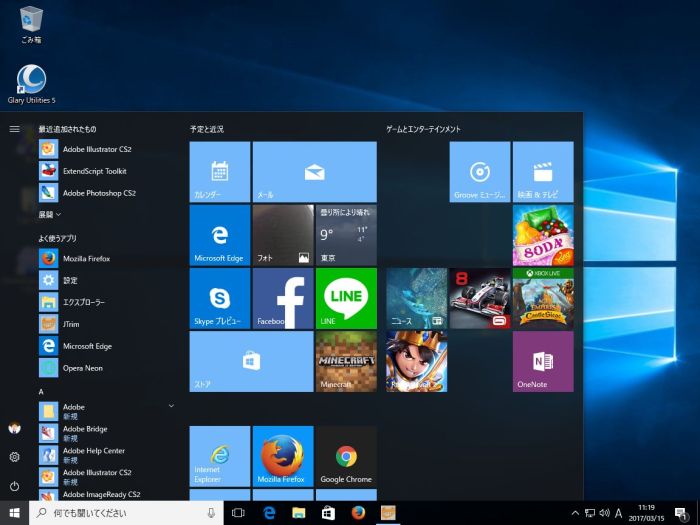The width and height of the screenshot is (700, 525).
Task: Click the Facebook tile
Action: (x=283, y=298)
